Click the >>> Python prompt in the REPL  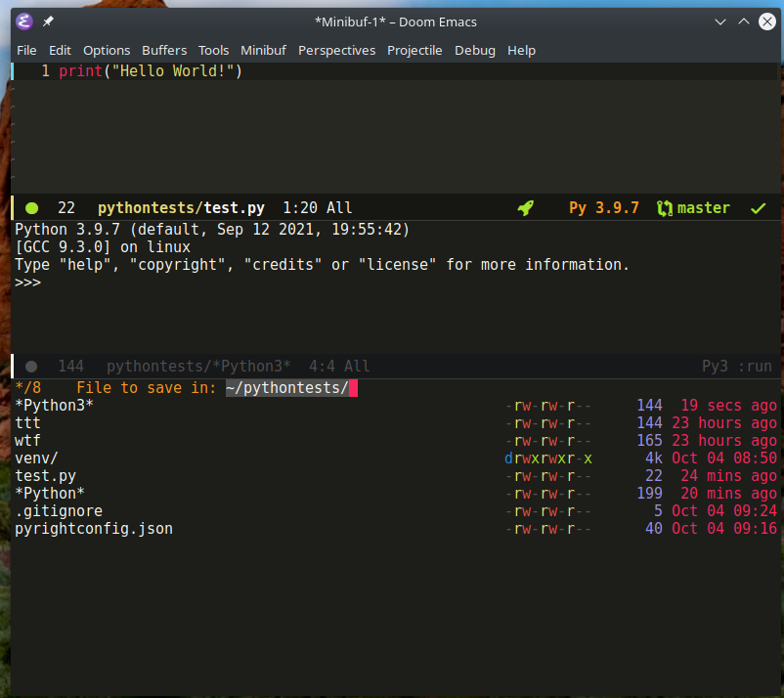tap(27, 283)
